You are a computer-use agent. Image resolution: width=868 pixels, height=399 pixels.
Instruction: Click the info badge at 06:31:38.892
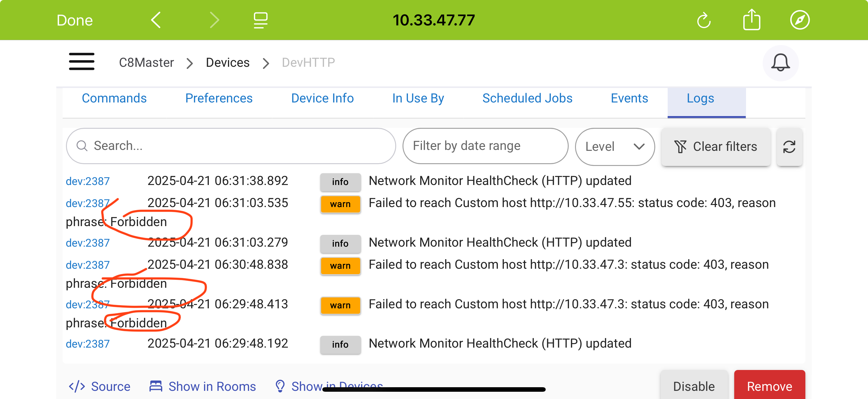coord(340,182)
